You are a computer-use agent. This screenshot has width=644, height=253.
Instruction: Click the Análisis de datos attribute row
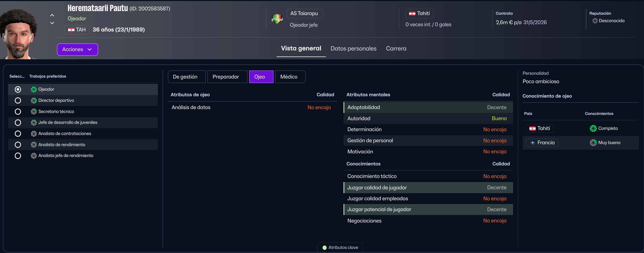[253, 107]
